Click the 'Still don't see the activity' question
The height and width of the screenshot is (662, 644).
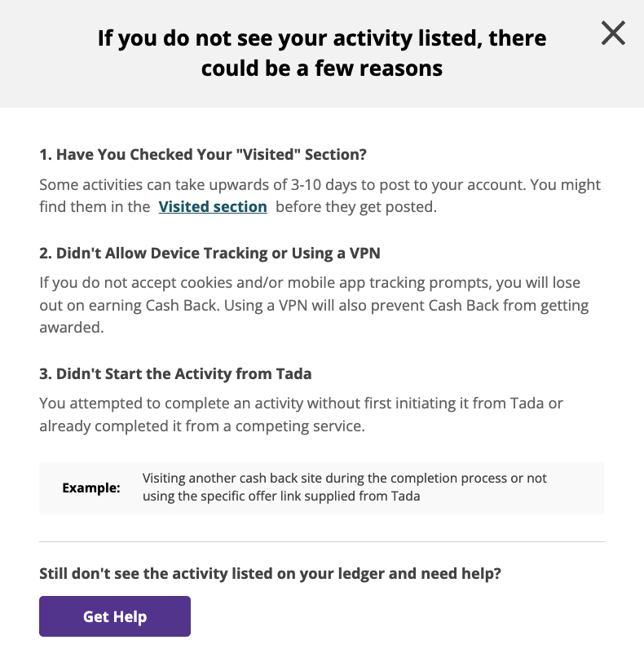click(270, 573)
